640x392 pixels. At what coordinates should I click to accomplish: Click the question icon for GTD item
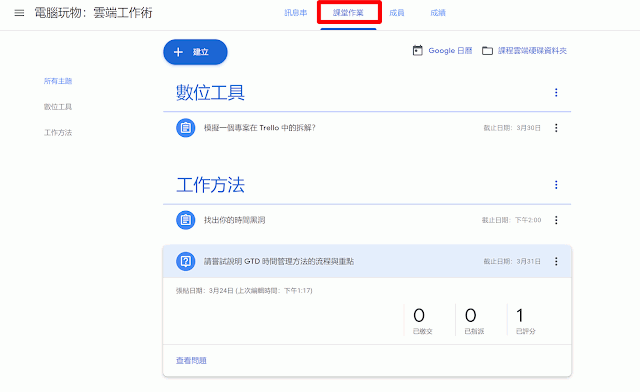click(186, 261)
